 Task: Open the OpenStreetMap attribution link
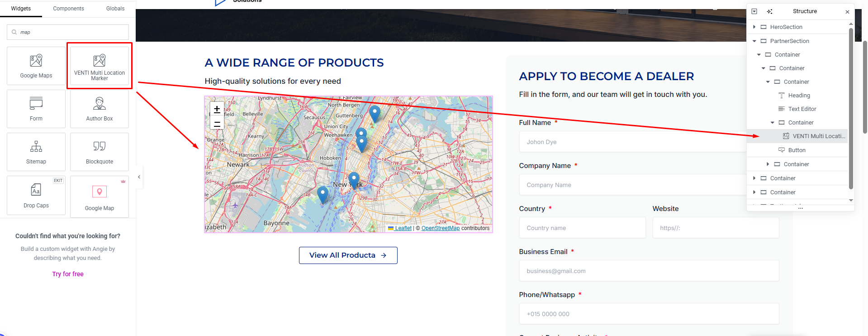point(441,228)
